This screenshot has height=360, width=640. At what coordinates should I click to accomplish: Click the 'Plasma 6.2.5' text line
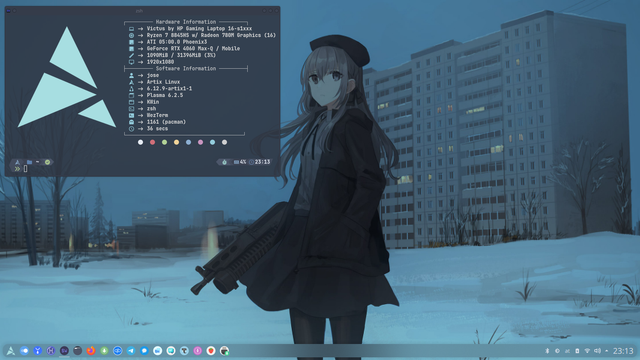[165, 95]
